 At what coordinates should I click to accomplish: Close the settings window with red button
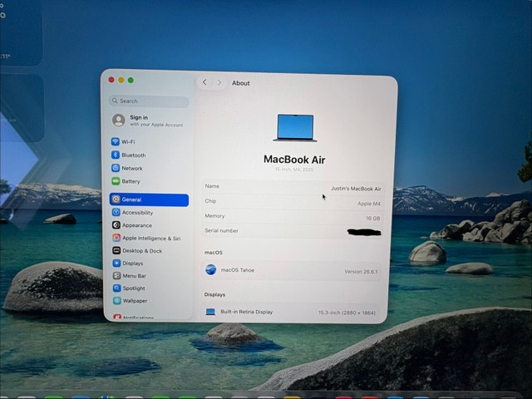[x=111, y=80]
